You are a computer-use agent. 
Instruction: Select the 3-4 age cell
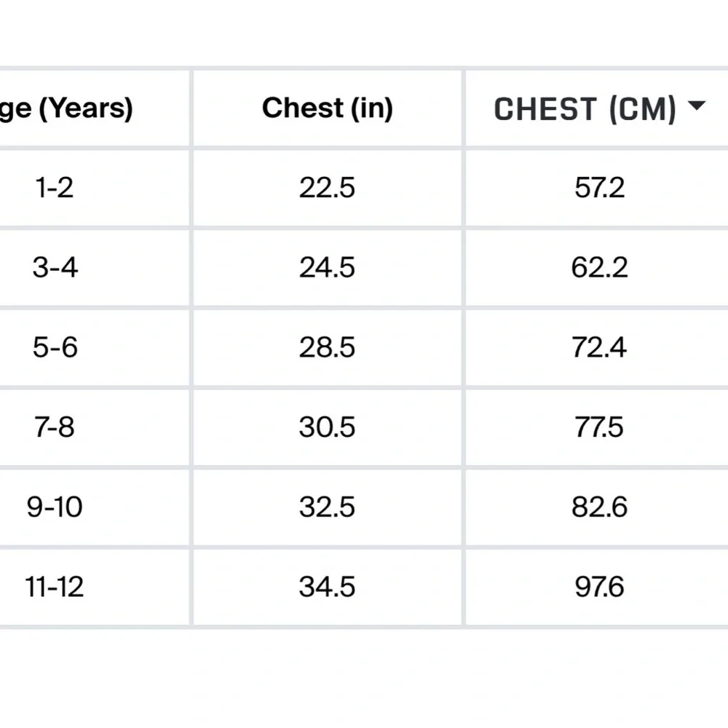pos(94,268)
